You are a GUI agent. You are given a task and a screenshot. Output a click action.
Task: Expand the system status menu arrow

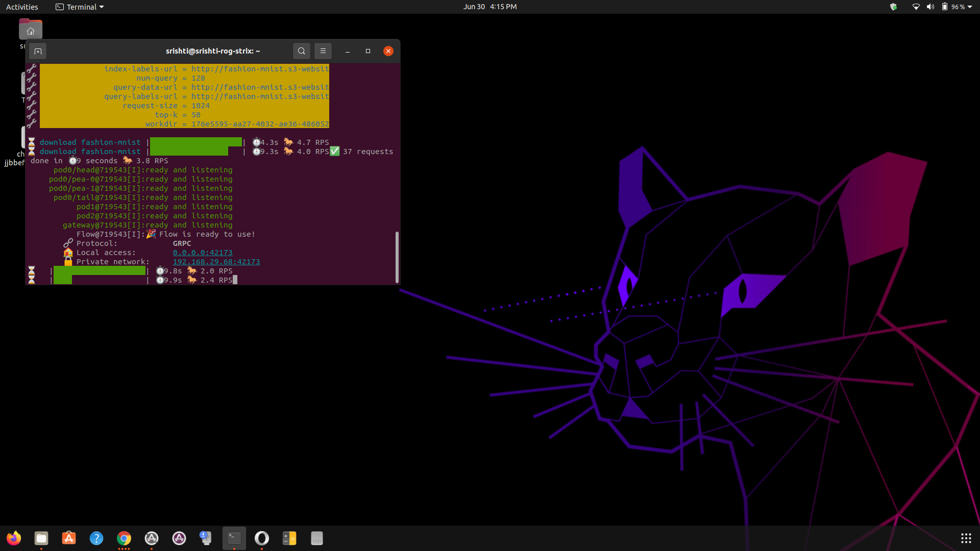970,7
